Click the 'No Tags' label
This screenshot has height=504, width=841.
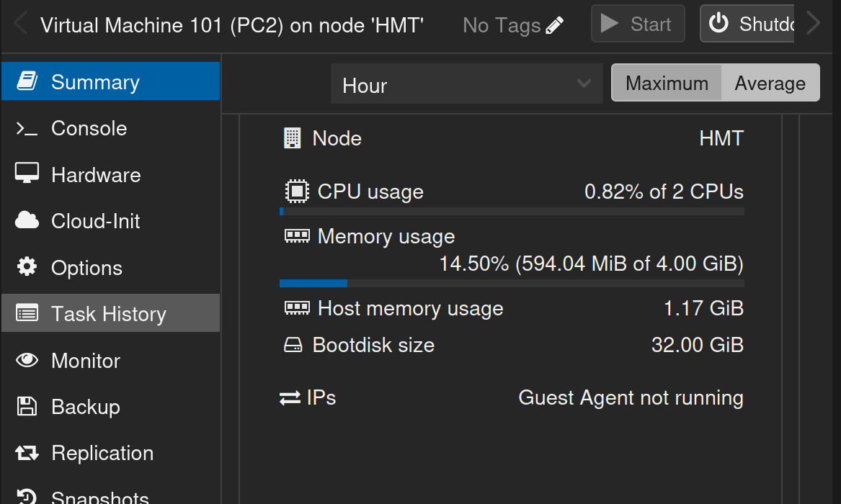tap(502, 25)
